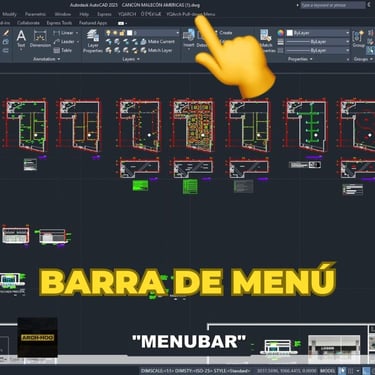375x375 pixels.
Task: Click first layer tool icon beside Make Current
Action: 109,42
